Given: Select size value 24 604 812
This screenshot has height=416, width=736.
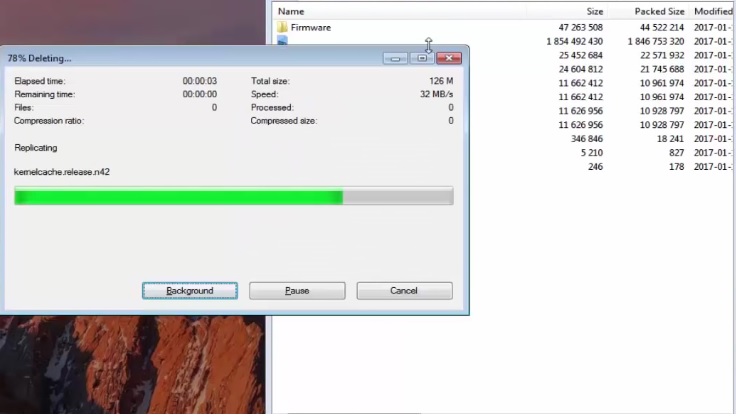Looking at the screenshot, I should pyautogui.click(x=580, y=69).
